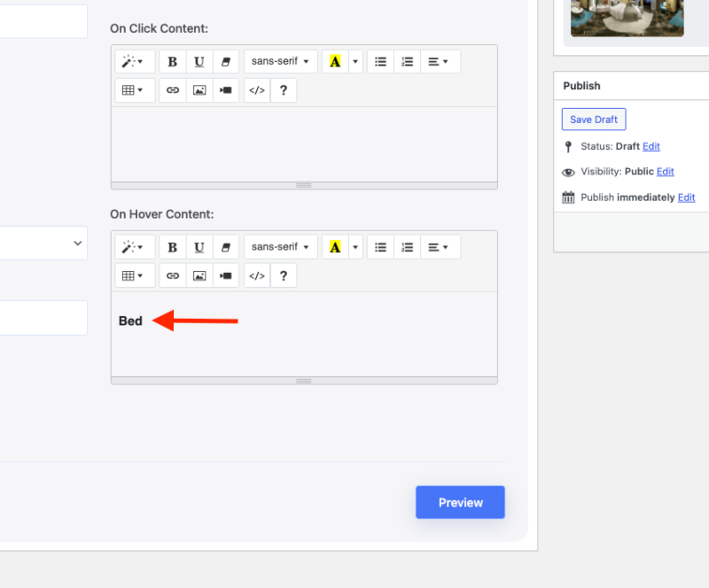Insert video in On Click Content editor
709x588 pixels.
[x=226, y=90]
